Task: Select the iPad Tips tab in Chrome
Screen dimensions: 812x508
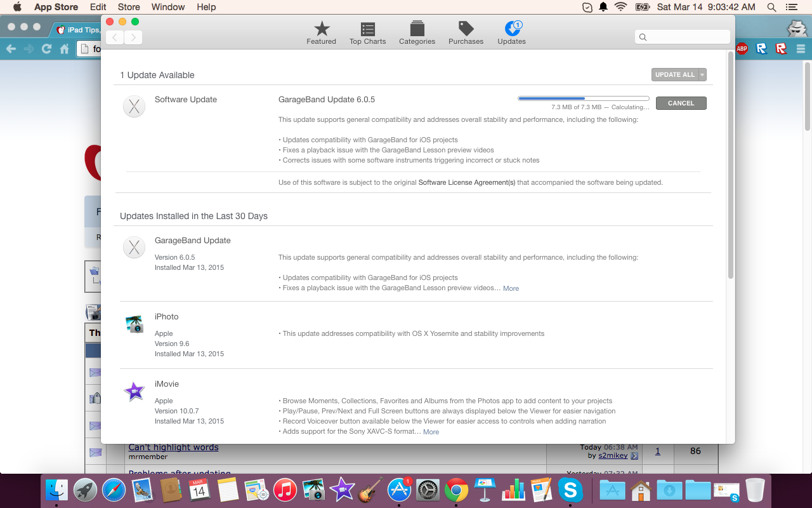Action: (x=76, y=30)
